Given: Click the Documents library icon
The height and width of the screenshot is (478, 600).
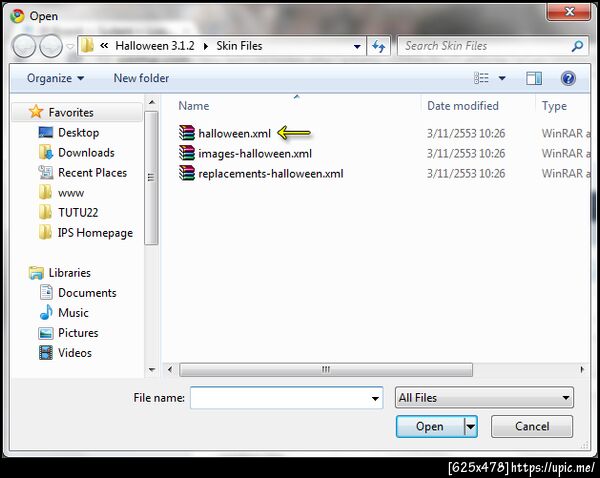Looking at the screenshot, I should point(46,292).
